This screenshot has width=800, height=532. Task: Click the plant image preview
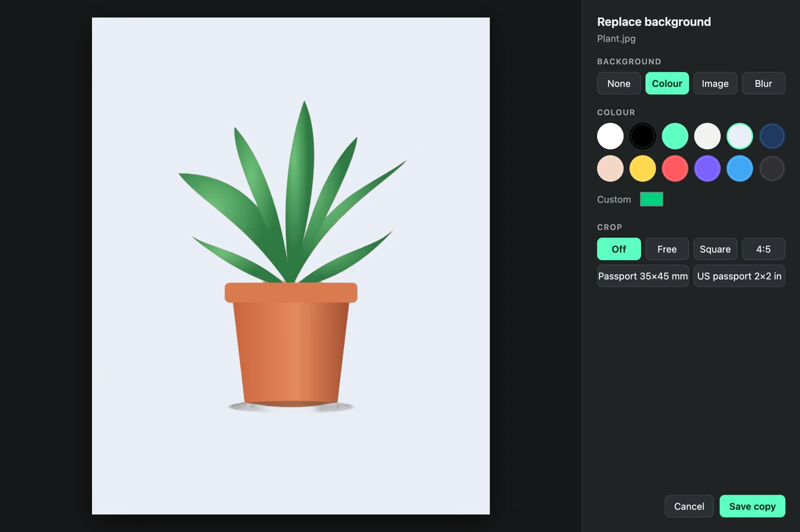coord(290,266)
